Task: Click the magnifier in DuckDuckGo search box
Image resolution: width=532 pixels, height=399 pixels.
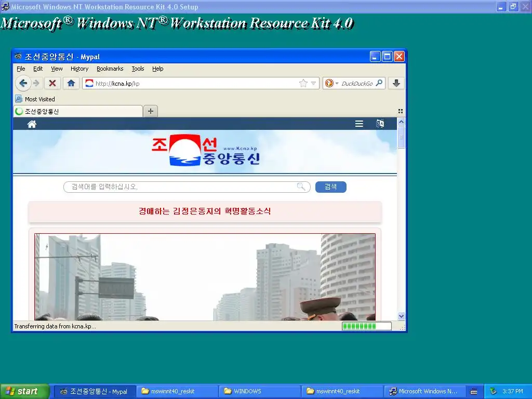Action: click(379, 83)
